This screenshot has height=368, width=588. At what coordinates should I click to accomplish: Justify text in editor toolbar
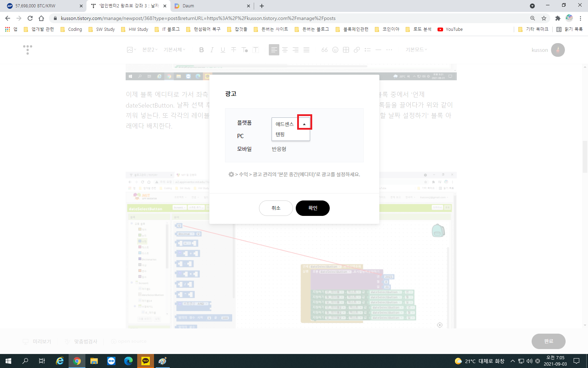[x=307, y=50]
